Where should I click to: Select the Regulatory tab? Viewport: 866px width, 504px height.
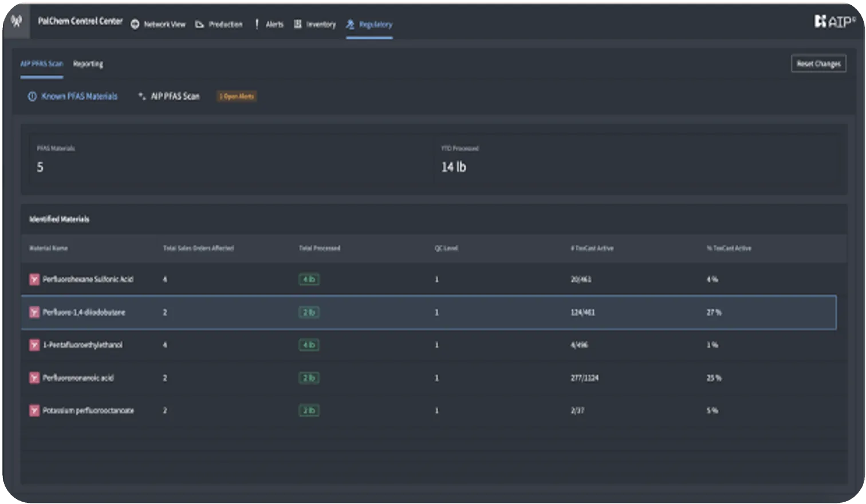(x=369, y=25)
